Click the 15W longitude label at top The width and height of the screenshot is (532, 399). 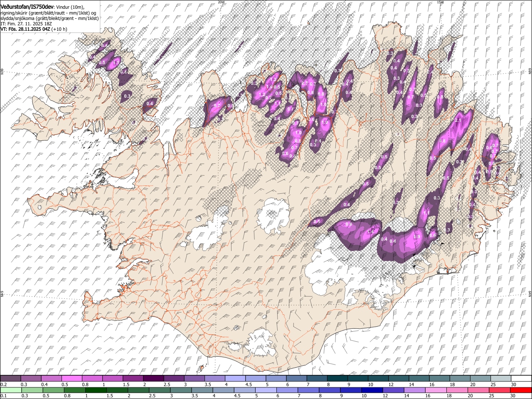[x=440, y=2]
